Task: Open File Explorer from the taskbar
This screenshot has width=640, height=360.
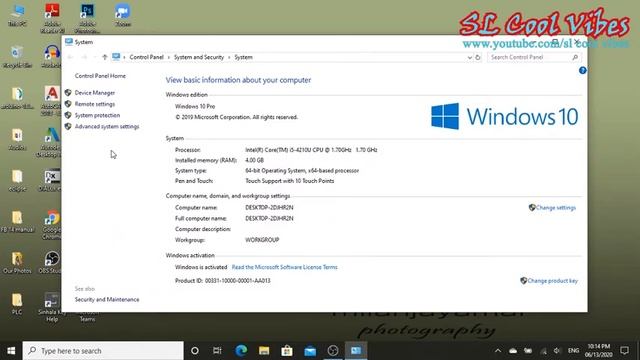Action: pyautogui.click(x=264, y=351)
